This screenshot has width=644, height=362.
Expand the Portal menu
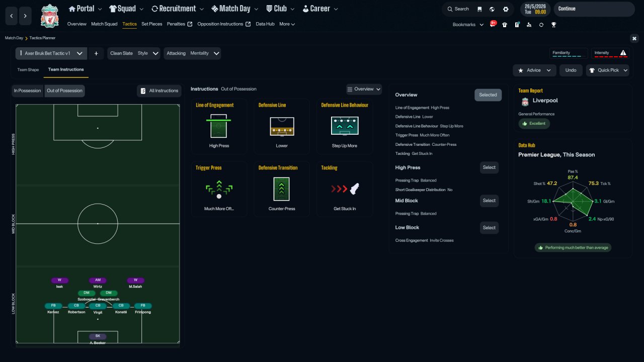point(85,9)
